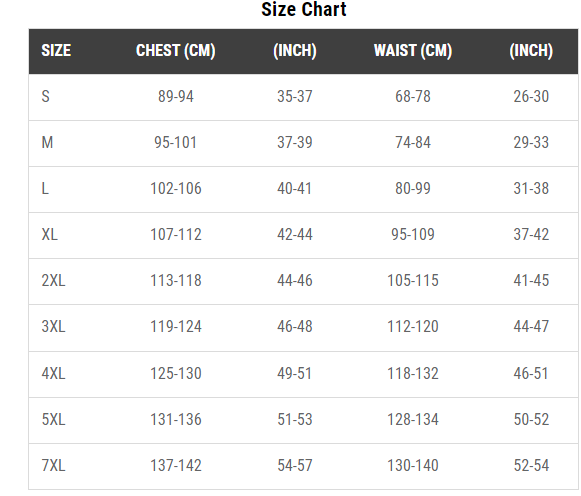Click waist value 95-109
Screen dimensions: 581x496
413,234
